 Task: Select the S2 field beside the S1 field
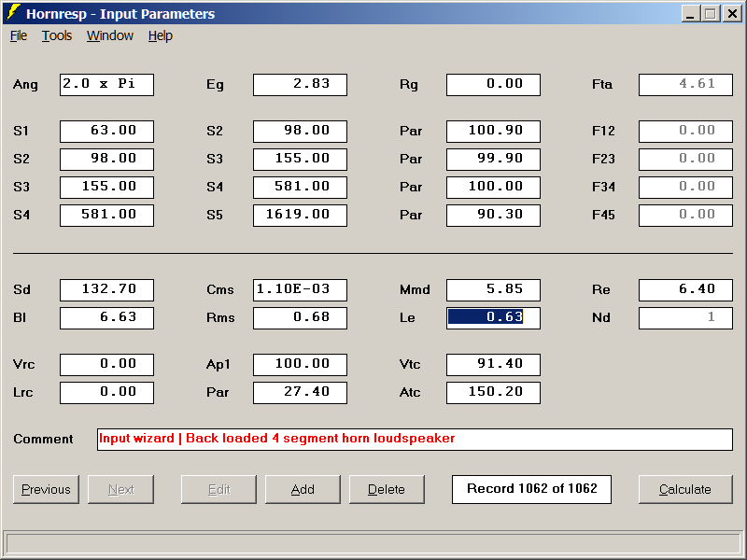coord(300,132)
